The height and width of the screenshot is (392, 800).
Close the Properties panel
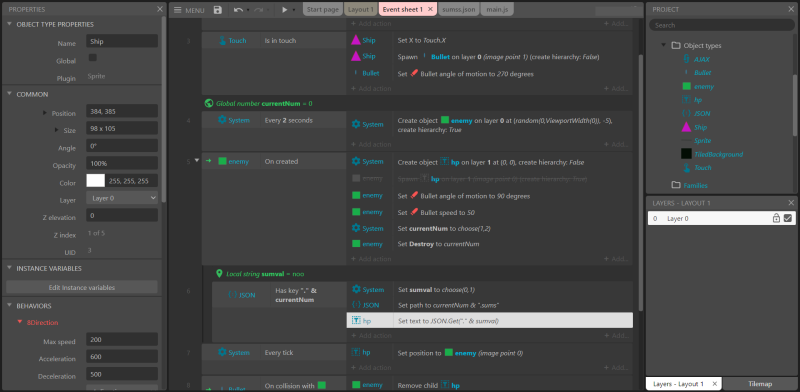[x=160, y=9]
